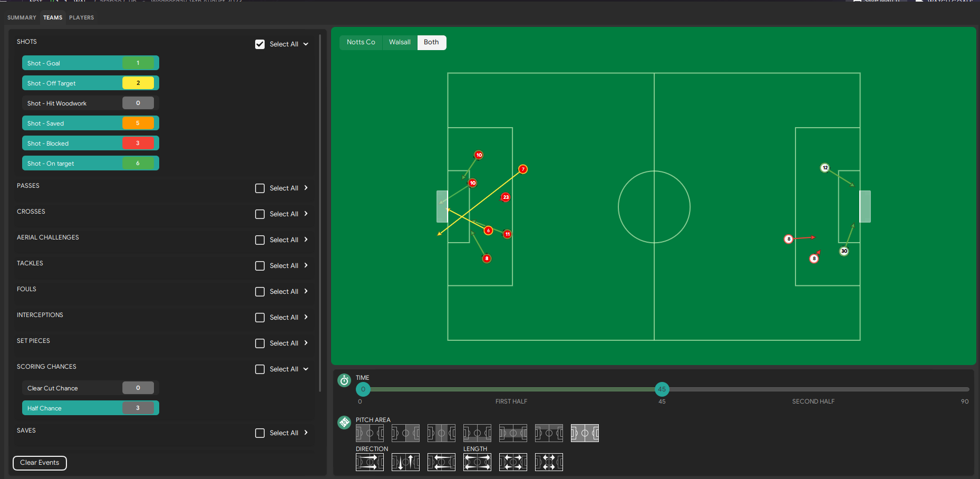The height and width of the screenshot is (479, 980).
Task: Expand the Interceptions section chevron
Action: (306, 317)
